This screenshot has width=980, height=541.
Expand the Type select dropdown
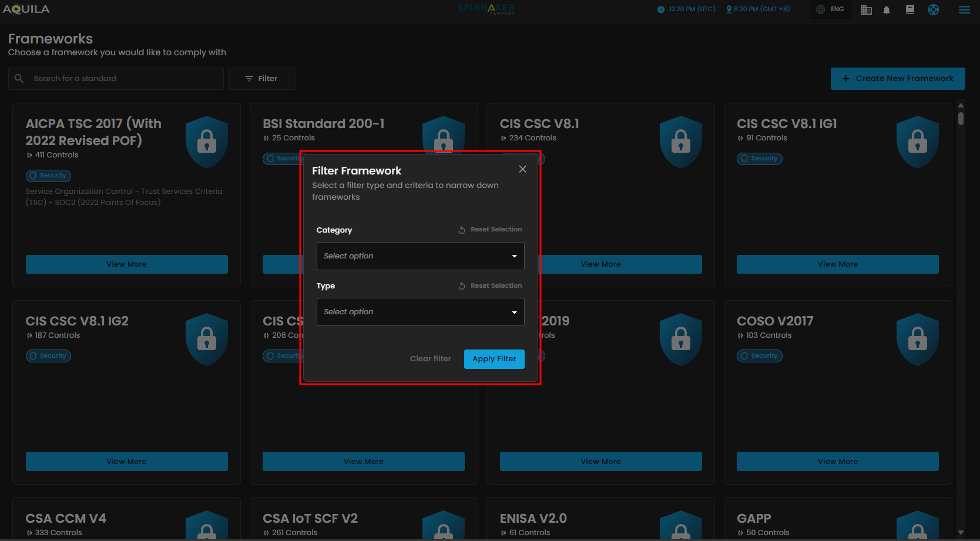tap(420, 312)
